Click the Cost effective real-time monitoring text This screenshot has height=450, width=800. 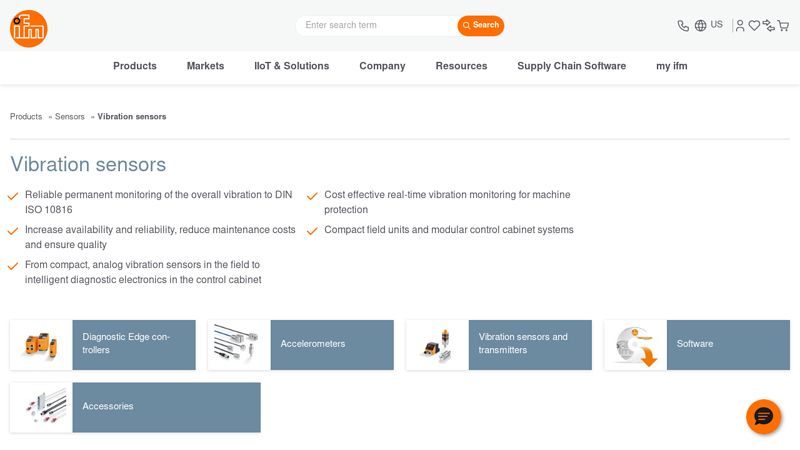pyautogui.click(x=447, y=202)
